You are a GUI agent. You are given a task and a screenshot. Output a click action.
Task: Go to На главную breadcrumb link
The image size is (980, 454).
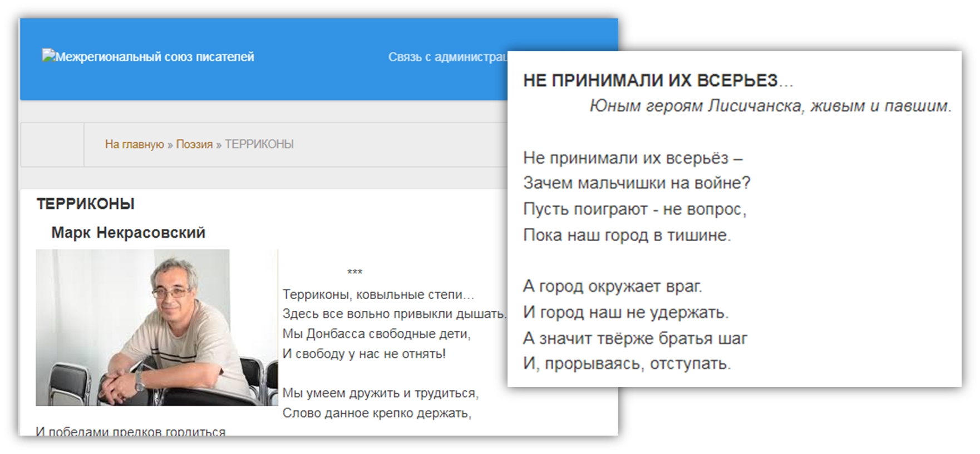(134, 144)
